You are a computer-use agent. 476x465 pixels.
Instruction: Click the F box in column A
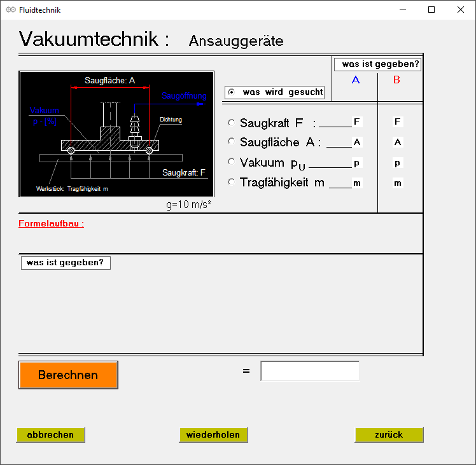(357, 121)
